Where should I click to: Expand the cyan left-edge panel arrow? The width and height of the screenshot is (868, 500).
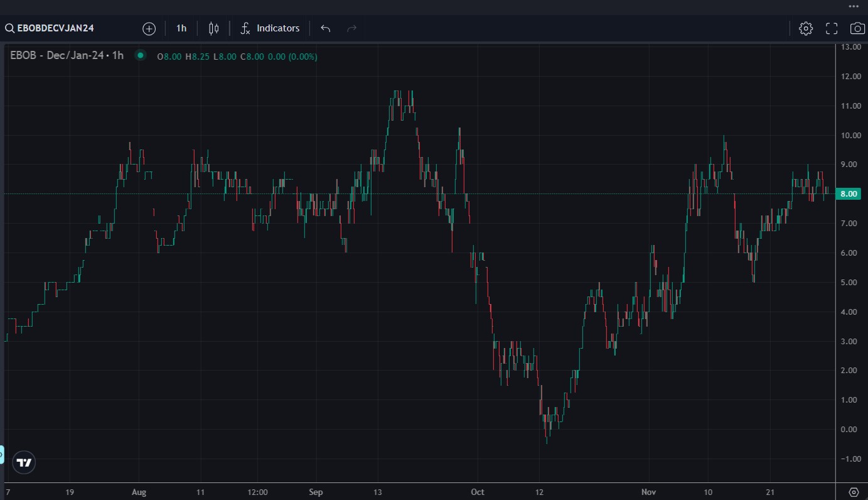[x=2, y=454]
